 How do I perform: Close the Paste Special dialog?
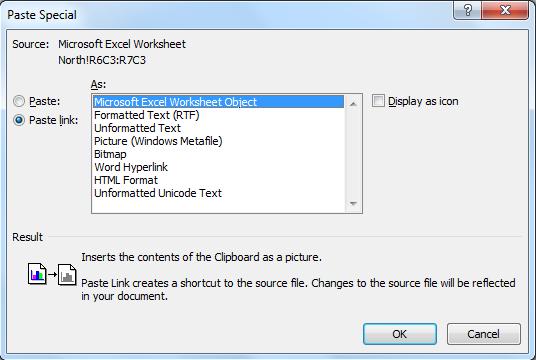click(505, 10)
